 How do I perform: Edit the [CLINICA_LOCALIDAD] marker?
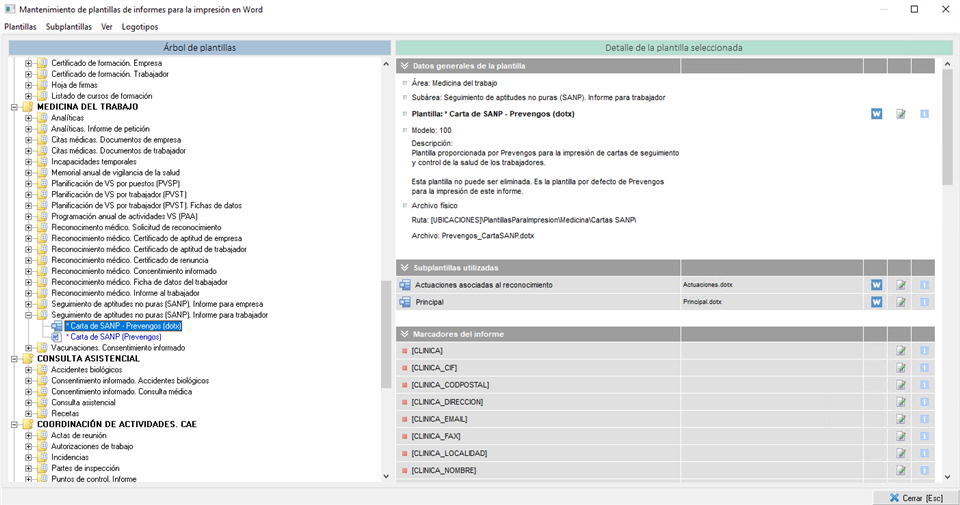tap(901, 454)
